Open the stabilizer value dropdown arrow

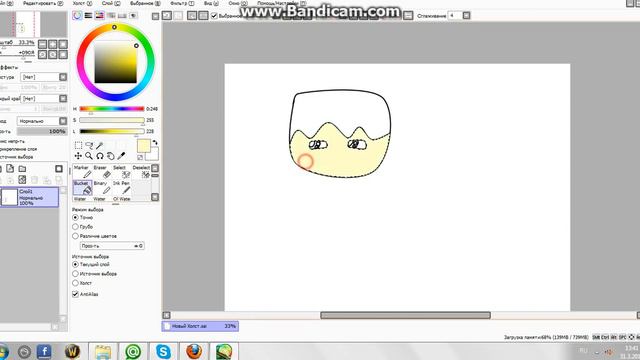(466, 16)
